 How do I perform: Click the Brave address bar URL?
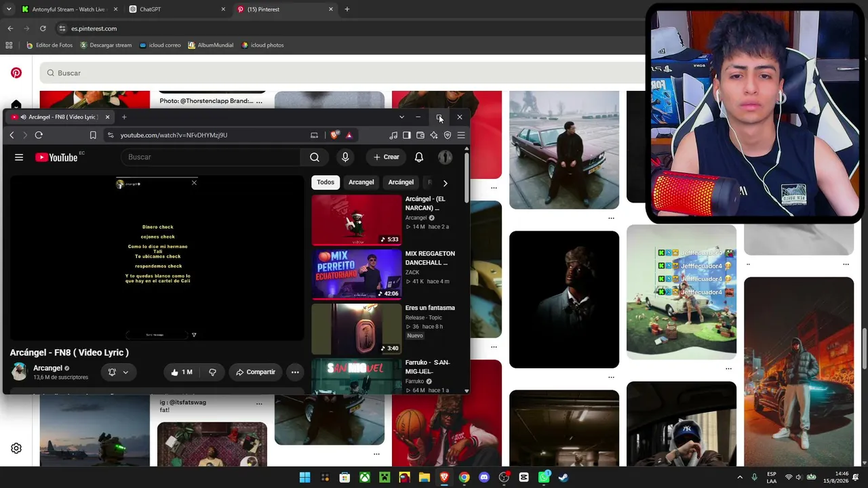click(174, 135)
